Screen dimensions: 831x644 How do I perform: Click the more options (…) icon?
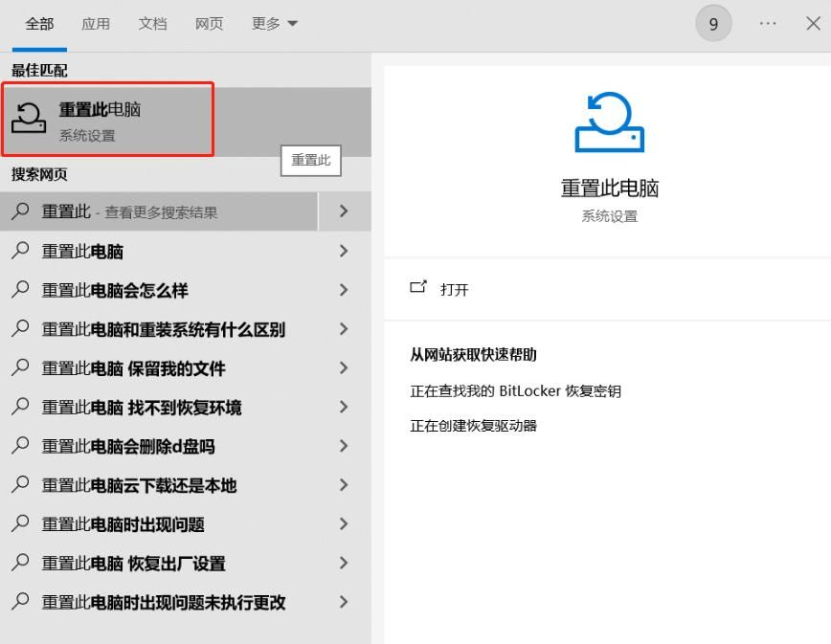(767, 23)
